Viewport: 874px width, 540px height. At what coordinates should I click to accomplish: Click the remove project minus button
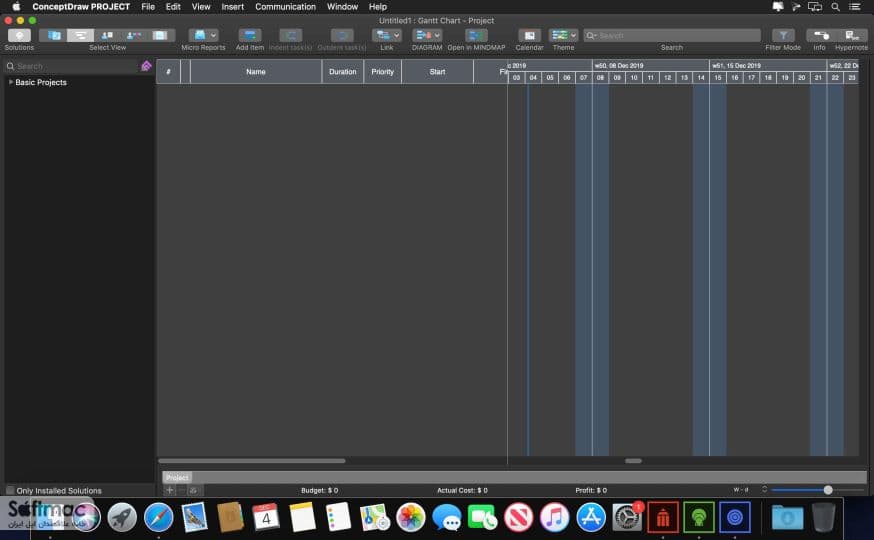click(x=181, y=490)
